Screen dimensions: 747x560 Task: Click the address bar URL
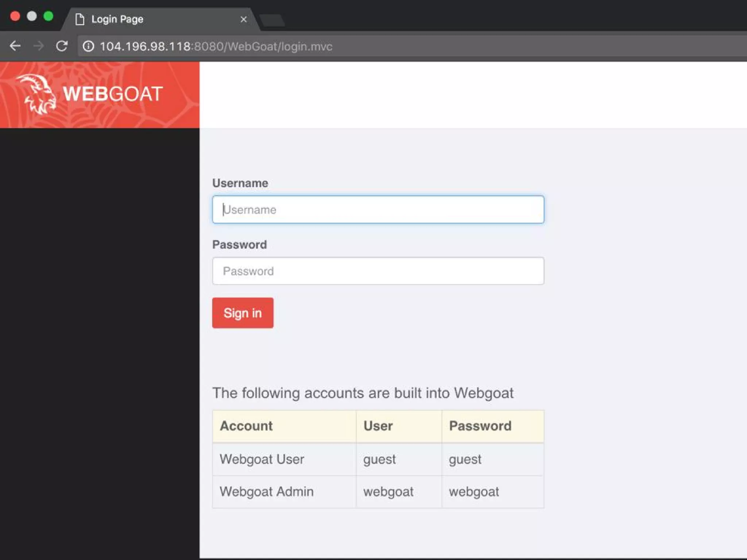click(x=216, y=47)
